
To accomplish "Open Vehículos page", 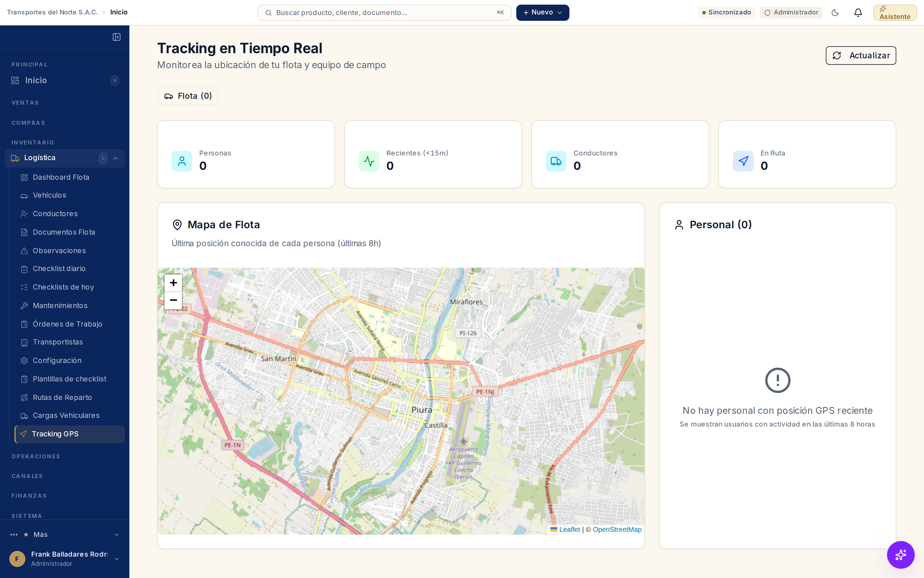I will (70, 195).
